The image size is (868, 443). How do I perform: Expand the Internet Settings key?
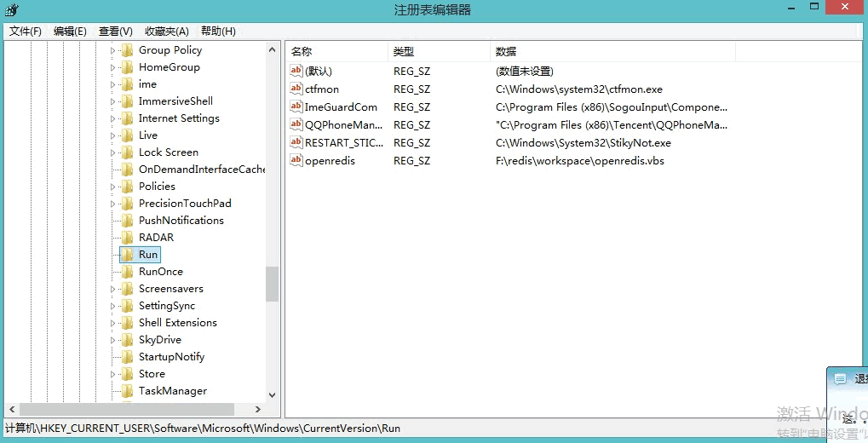pyautogui.click(x=112, y=119)
